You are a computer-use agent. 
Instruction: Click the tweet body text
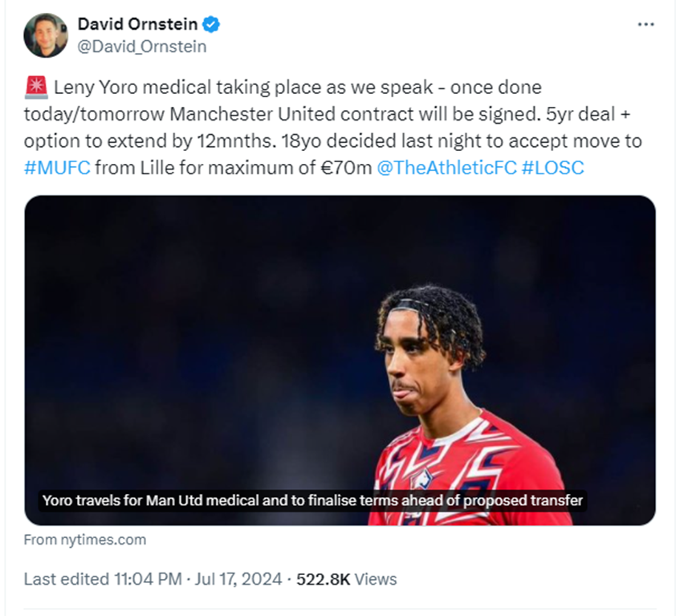point(333,128)
